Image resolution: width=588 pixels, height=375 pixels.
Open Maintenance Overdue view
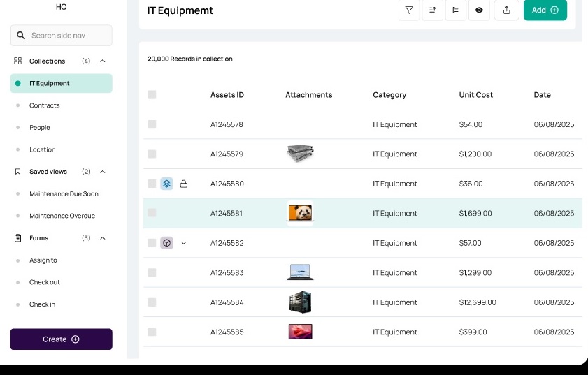pos(62,216)
